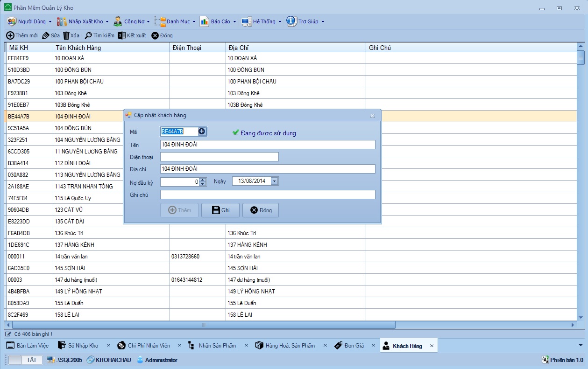
Task: Click the Sửa pencil edit icon
Action: coord(46,35)
